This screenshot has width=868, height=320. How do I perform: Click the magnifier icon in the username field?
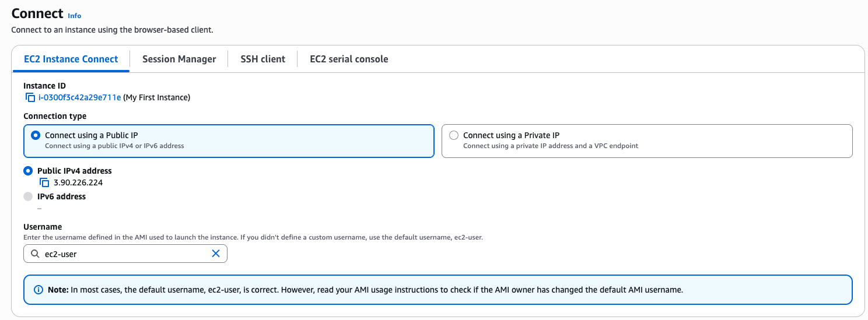pos(35,254)
